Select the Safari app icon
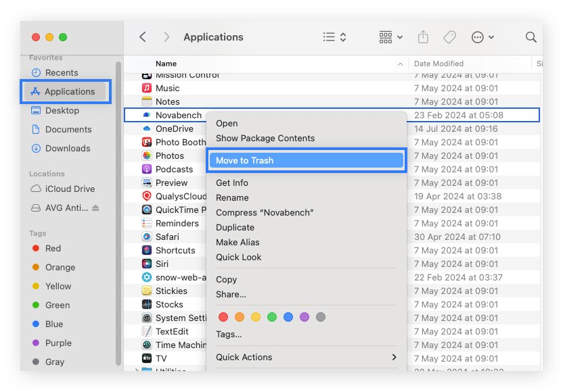The height and width of the screenshot is (392, 563). pyautogui.click(x=146, y=237)
